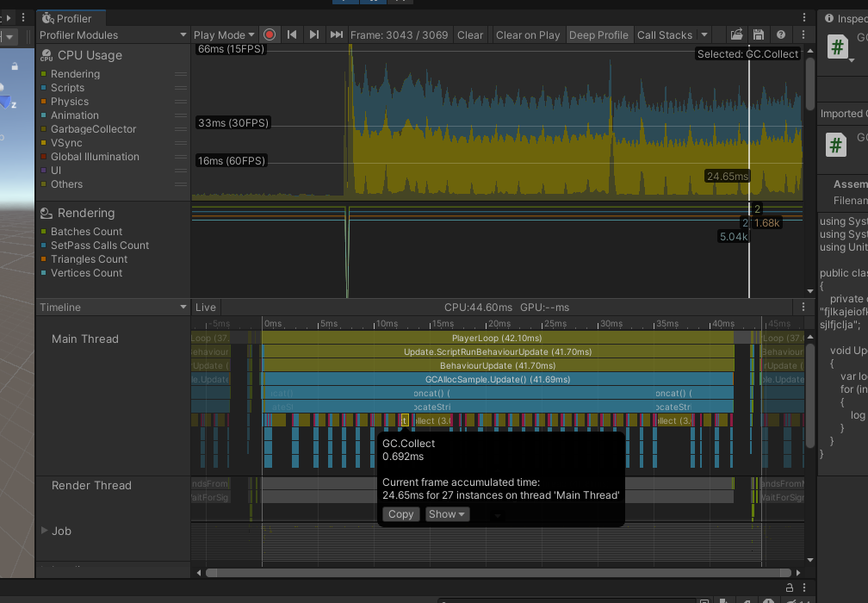Enable Deep Profile mode
The image size is (868, 603).
(599, 34)
